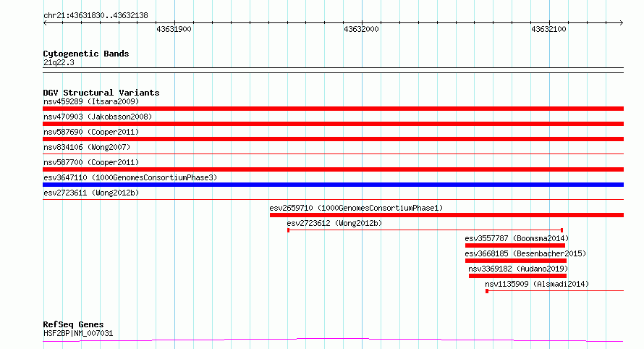Viewport: 644px width, 349px height.
Task: Click ruler position 43632100
Action: point(548,29)
